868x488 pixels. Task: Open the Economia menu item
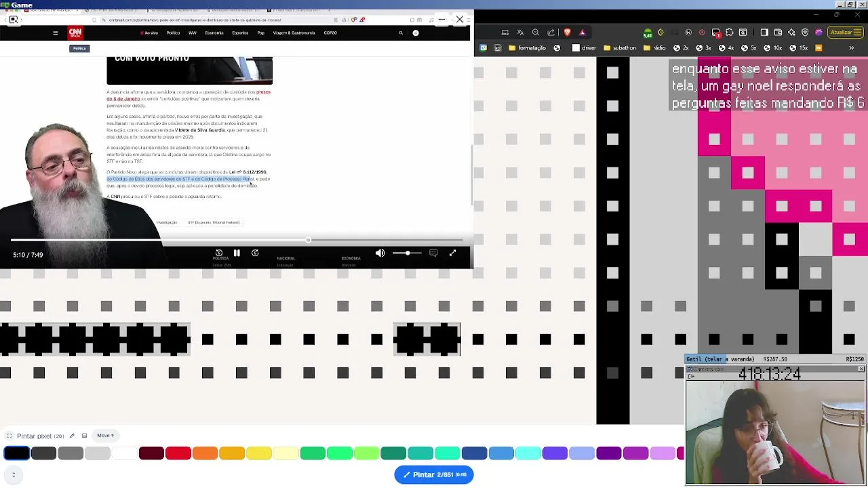pyautogui.click(x=214, y=33)
